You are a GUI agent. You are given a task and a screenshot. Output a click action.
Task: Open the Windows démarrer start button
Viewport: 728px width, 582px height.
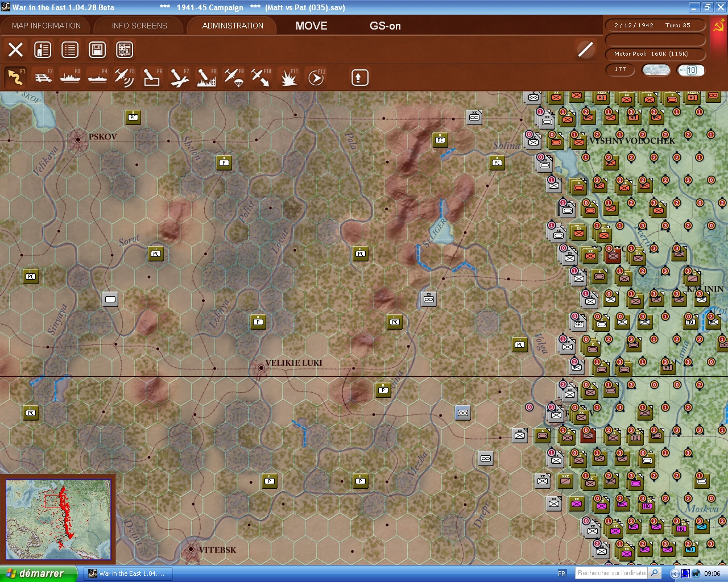coord(38,573)
